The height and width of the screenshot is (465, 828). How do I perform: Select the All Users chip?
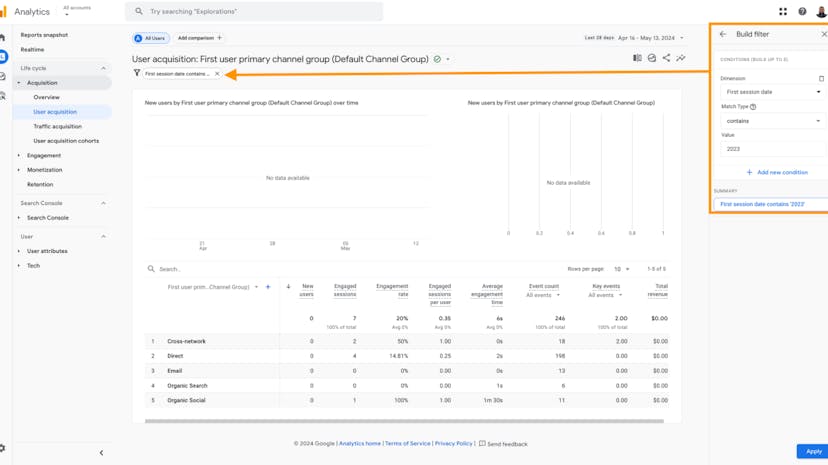point(150,38)
